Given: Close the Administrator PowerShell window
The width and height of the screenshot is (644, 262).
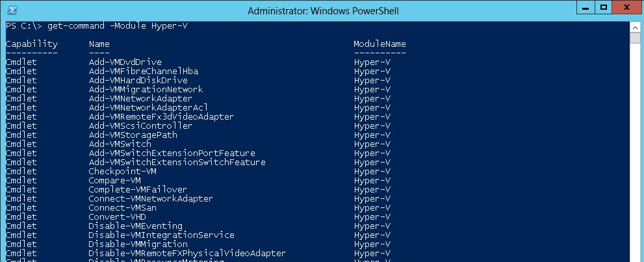Looking at the screenshot, I should click(x=626, y=8).
